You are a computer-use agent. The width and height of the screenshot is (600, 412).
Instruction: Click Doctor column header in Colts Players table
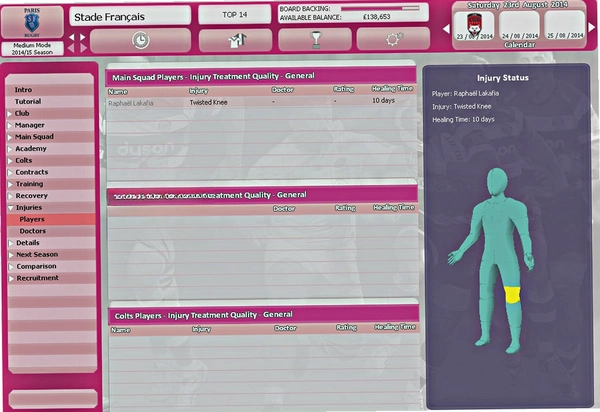(x=285, y=328)
